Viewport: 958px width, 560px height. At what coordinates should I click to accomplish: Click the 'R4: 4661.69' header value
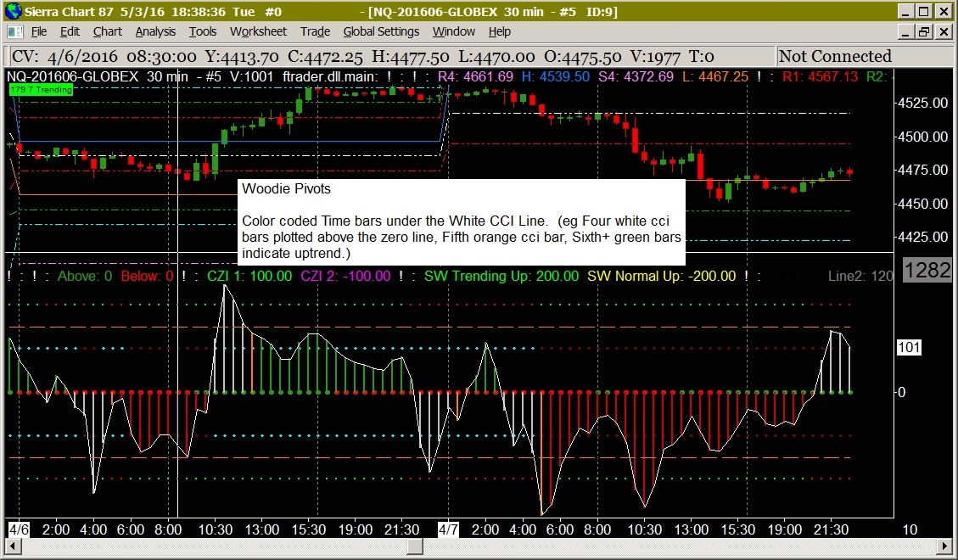click(x=475, y=77)
